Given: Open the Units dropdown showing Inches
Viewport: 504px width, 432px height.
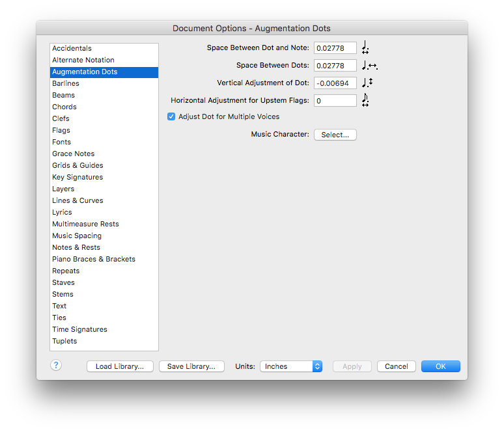Looking at the screenshot, I should [x=291, y=366].
